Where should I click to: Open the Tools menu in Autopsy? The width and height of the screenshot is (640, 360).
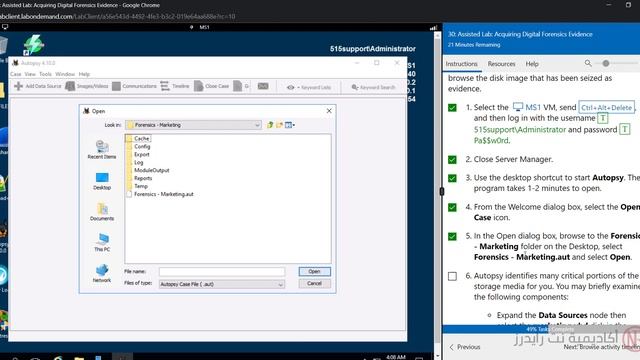pyautogui.click(x=45, y=74)
